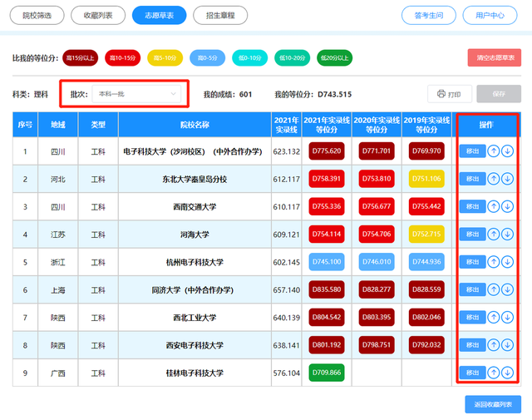Click the 高15分以上 dark red legend
The width and height of the screenshot is (532, 420).
pos(80,57)
